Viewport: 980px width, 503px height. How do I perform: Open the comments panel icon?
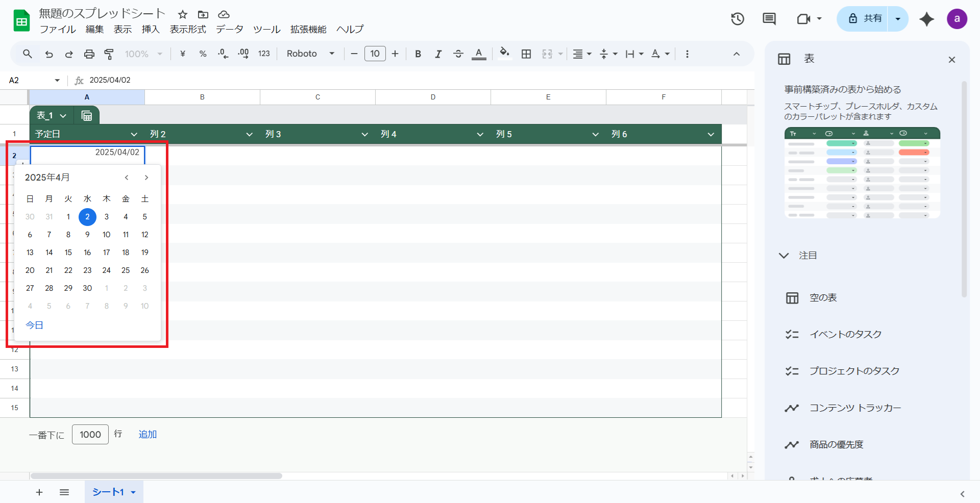click(x=769, y=19)
